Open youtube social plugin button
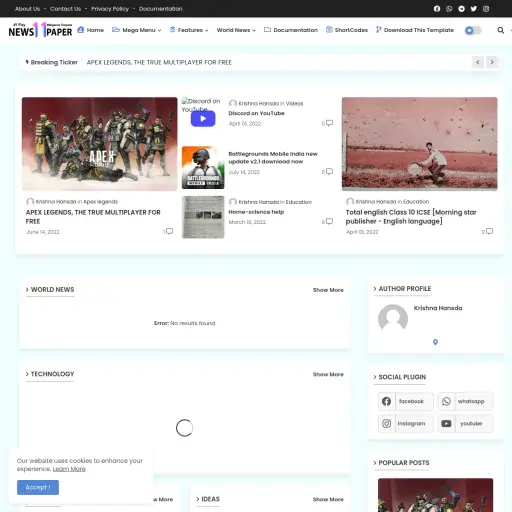 click(465, 423)
